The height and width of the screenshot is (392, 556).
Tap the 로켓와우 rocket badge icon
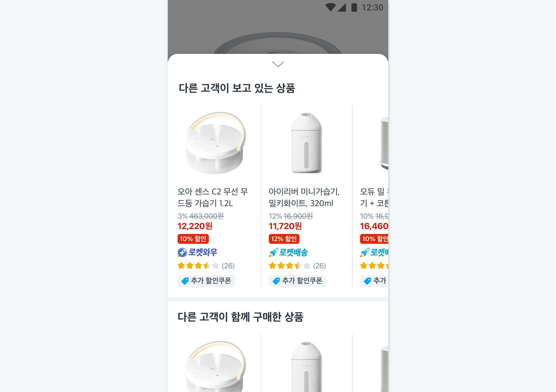182,252
